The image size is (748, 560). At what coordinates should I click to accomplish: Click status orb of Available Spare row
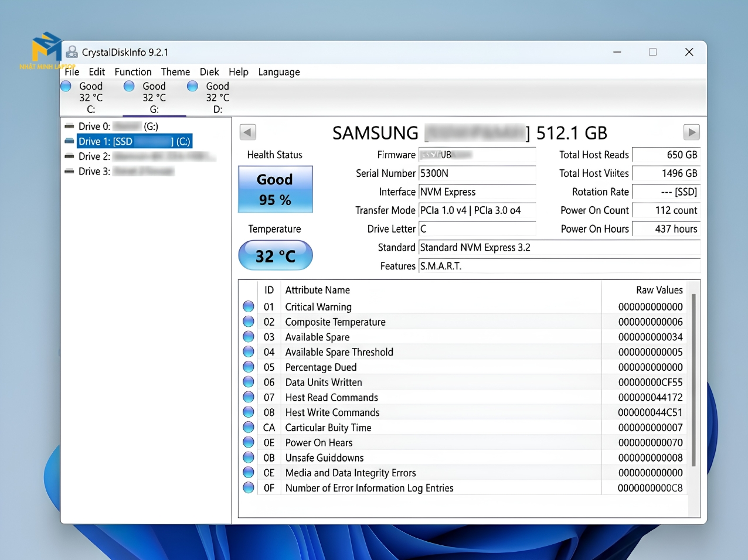click(249, 337)
